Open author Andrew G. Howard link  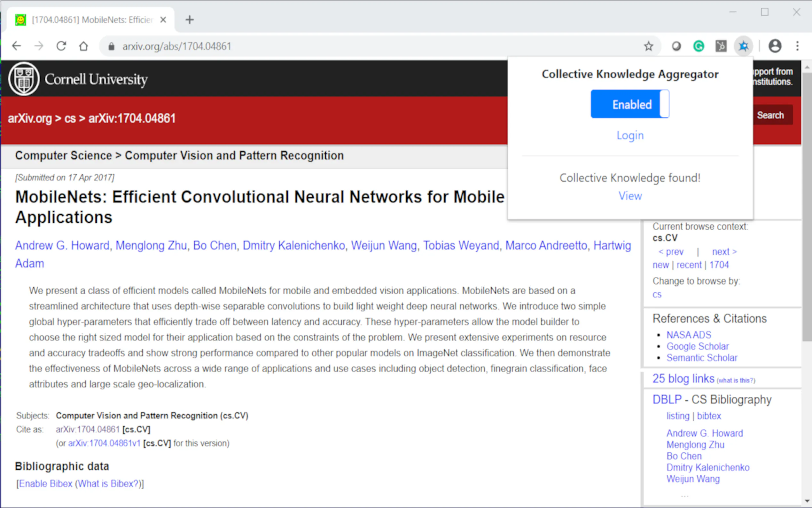pos(62,245)
